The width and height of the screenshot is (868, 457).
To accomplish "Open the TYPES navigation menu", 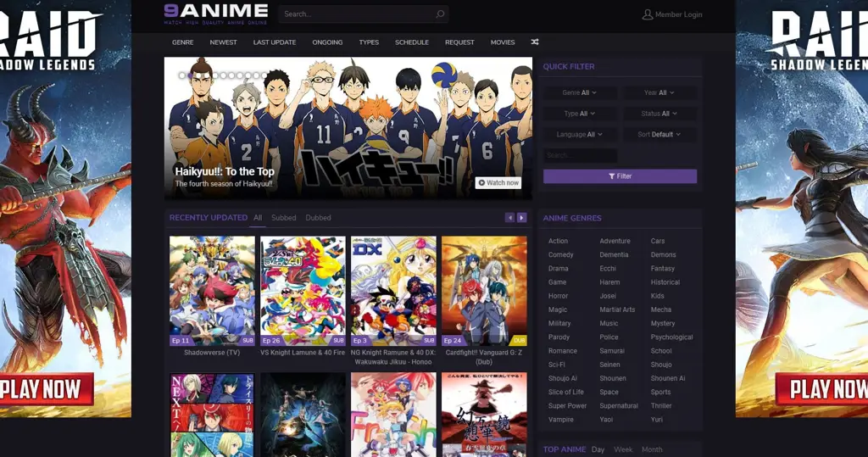I will point(369,42).
